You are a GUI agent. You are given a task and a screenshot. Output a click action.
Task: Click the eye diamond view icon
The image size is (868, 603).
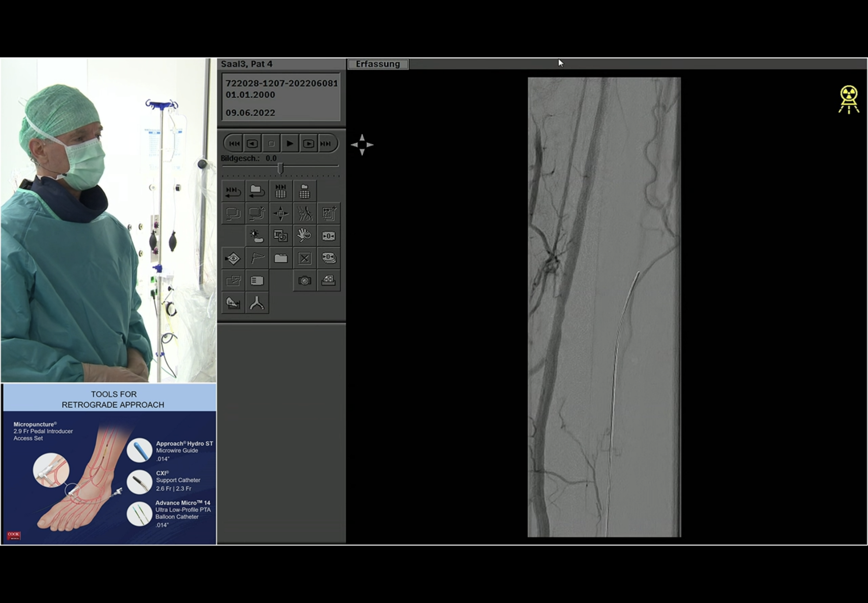pos(233,258)
